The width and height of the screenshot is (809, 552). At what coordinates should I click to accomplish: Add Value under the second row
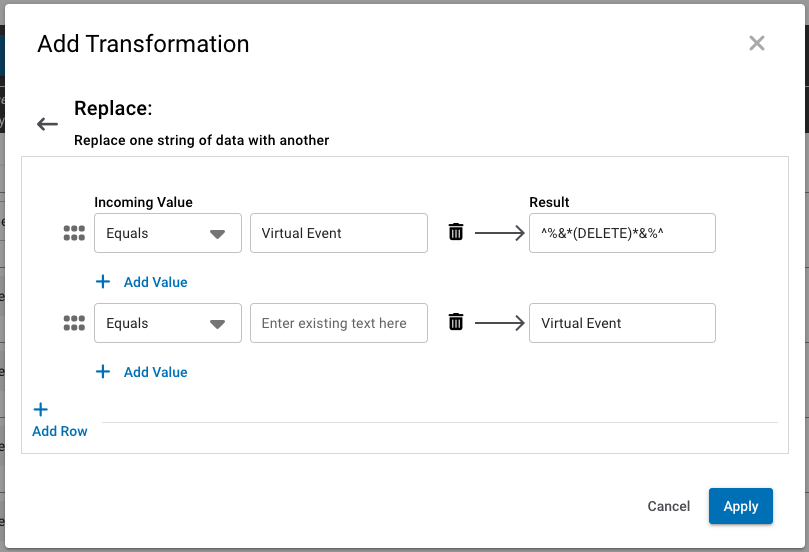(x=155, y=372)
